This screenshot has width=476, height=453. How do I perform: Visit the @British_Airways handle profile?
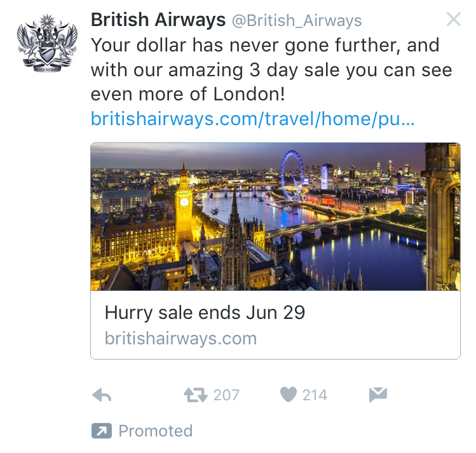[297, 20]
